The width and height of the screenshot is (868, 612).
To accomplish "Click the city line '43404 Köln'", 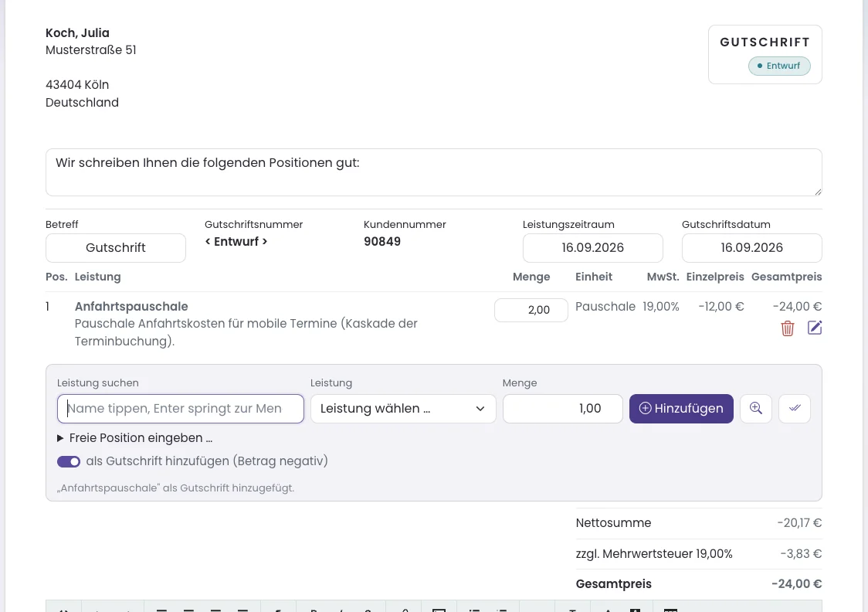I will click(x=77, y=85).
